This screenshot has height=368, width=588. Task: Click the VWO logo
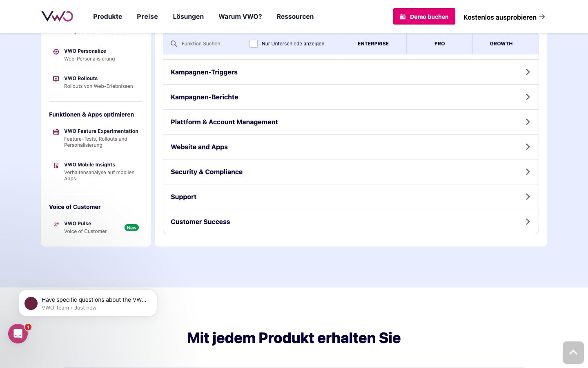pyautogui.click(x=57, y=16)
